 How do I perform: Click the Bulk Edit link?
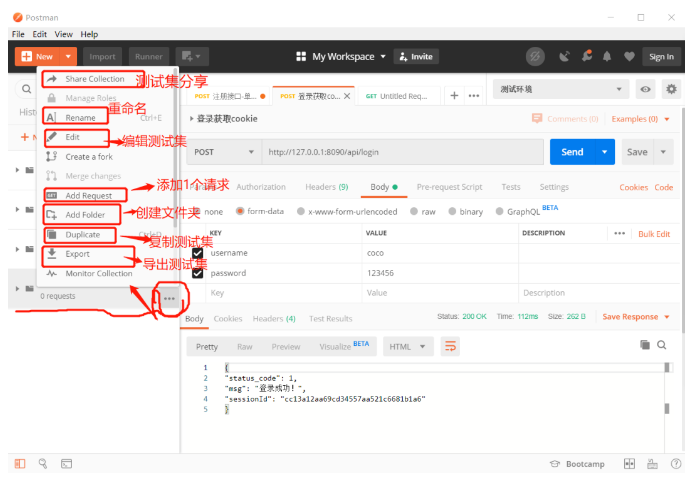point(654,234)
